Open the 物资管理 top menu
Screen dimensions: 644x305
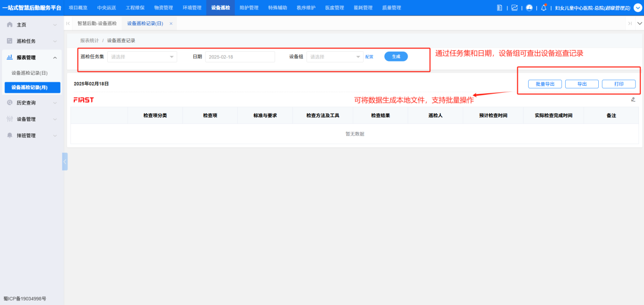click(163, 8)
